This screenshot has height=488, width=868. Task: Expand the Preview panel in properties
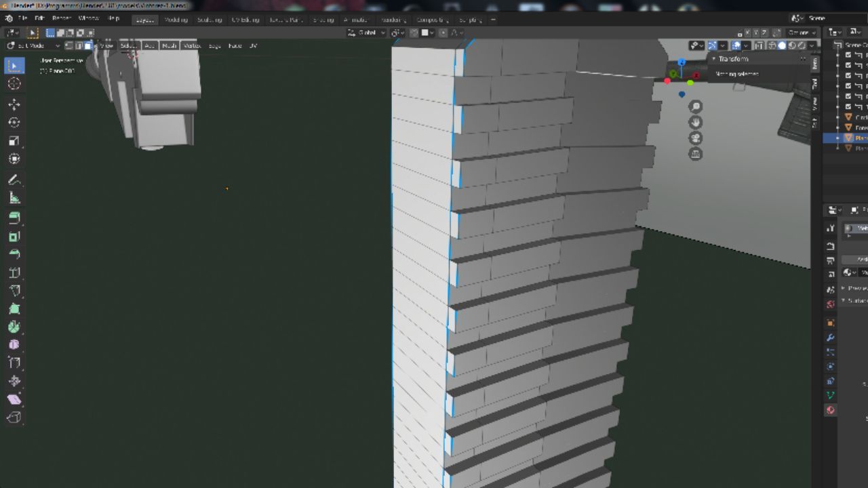[x=844, y=288]
